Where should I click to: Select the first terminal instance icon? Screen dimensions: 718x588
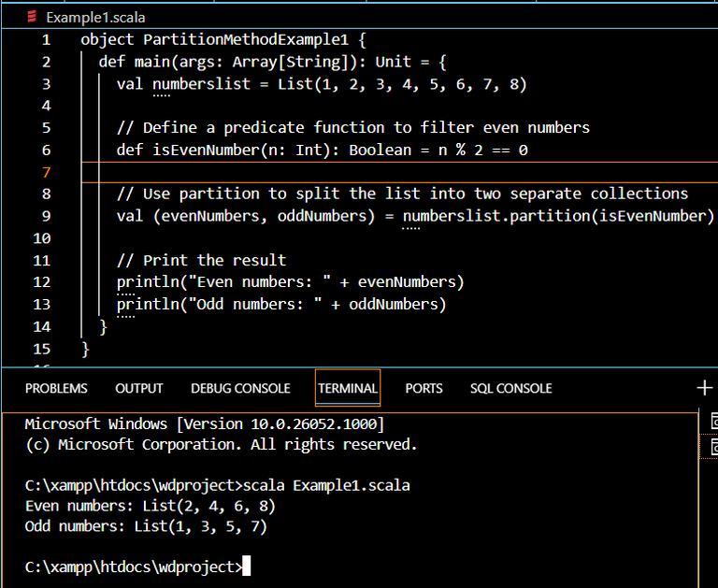tap(713, 423)
